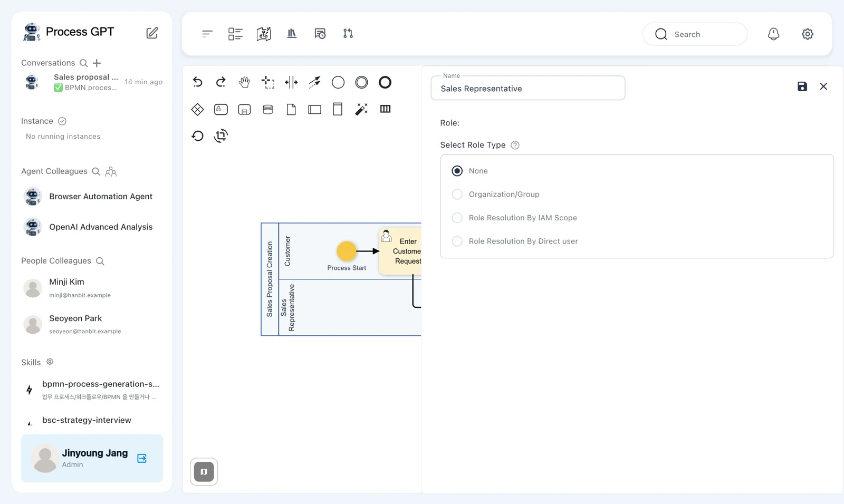Click the new chat edit icon
The width and height of the screenshot is (844, 504).
point(152,33)
